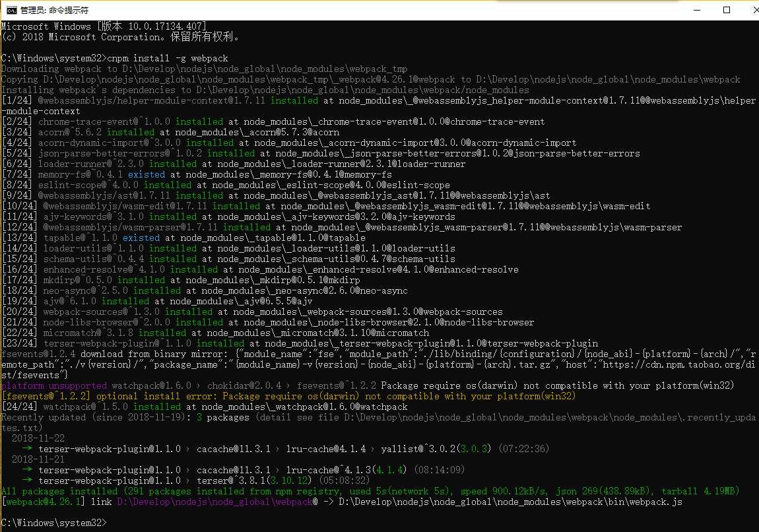The height and width of the screenshot is (532, 759).
Task: Click the [15/24] schema-utils line
Action: [x=228, y=259]
